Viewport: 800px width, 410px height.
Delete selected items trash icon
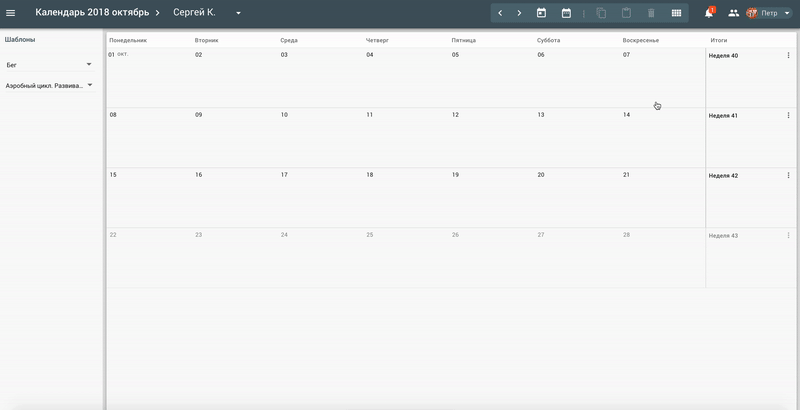tap(651, 13)
